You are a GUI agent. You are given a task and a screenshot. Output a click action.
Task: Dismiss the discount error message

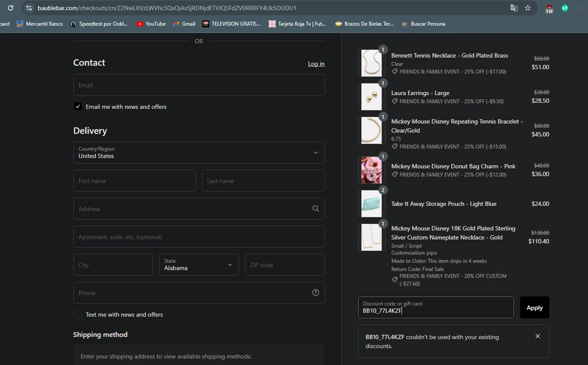pos(537,336)
